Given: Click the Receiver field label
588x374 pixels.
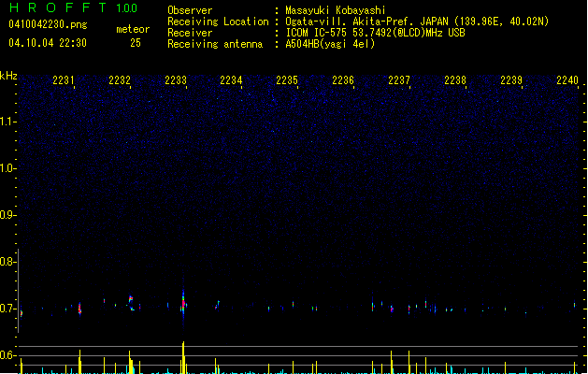Looking at the screenshot, I should (190, 33).
